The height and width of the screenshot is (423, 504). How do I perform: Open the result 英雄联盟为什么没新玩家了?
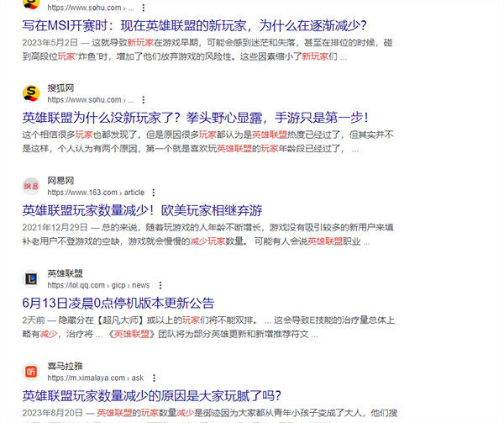[x=196, y=118]
